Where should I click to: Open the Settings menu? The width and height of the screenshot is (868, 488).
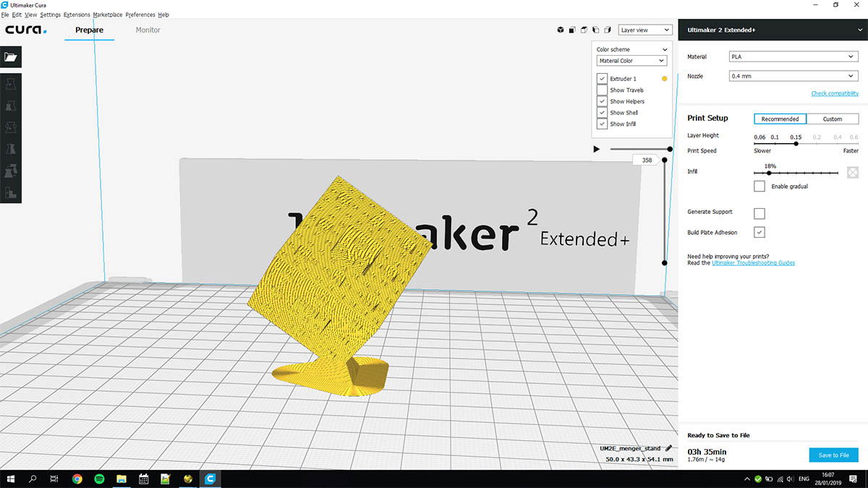pos(51,14)
